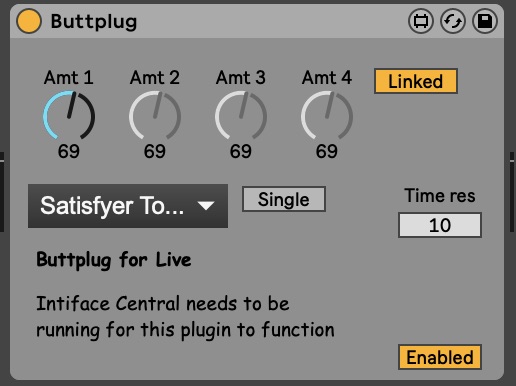Disable the Linked toggle button
Screen dimensions: 516x386
tap(416, 81)
